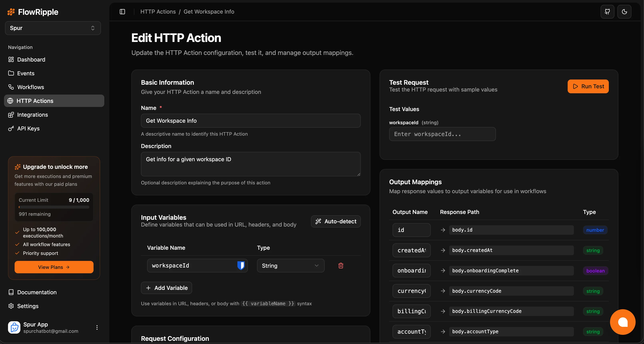The height and width of the screenshot is (344, 644).
Task: Select Dashboard from the navigation
Action: pyautogui.click(x=31, y=60)
